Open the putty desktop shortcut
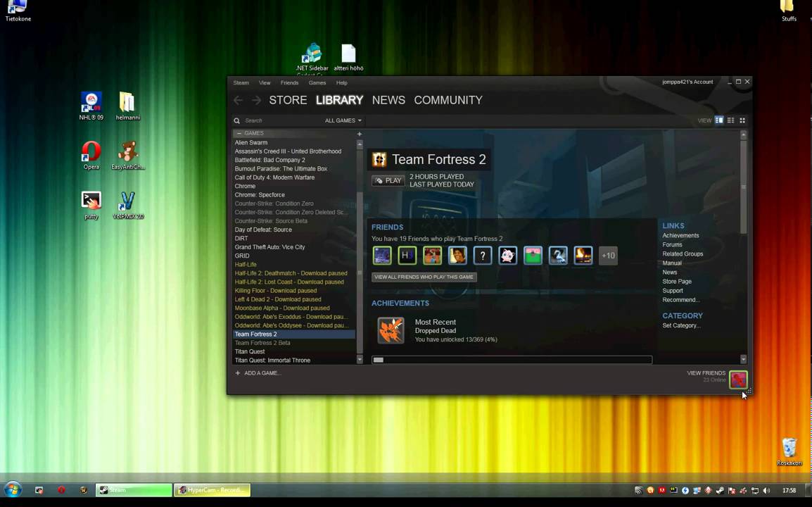The image size is (812, 507). [x=91, y=206]
